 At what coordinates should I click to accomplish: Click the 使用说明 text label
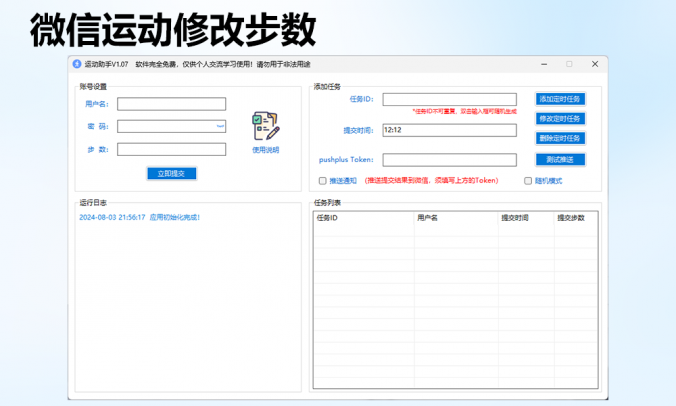[266, 150]
